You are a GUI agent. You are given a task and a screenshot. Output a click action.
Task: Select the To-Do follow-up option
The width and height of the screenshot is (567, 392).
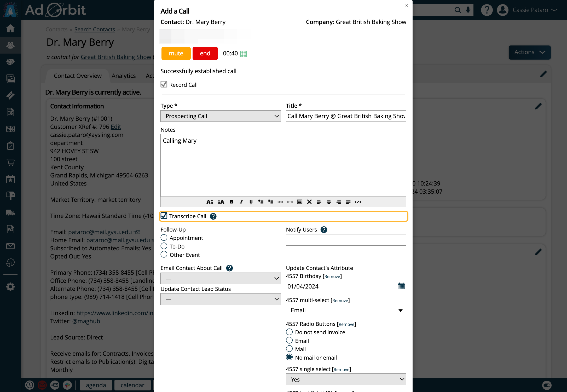[164, 246]
